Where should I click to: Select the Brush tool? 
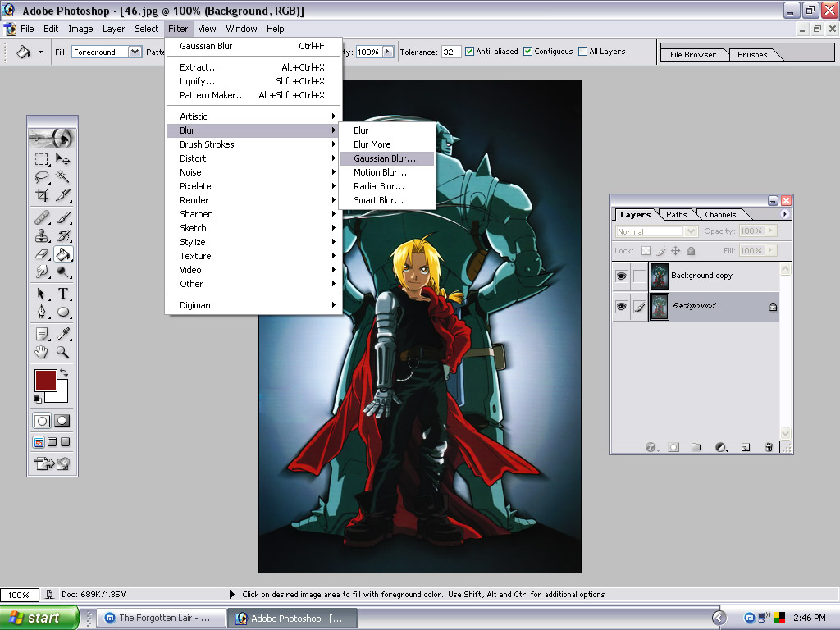pyautogui.click(x=62, y=217)
